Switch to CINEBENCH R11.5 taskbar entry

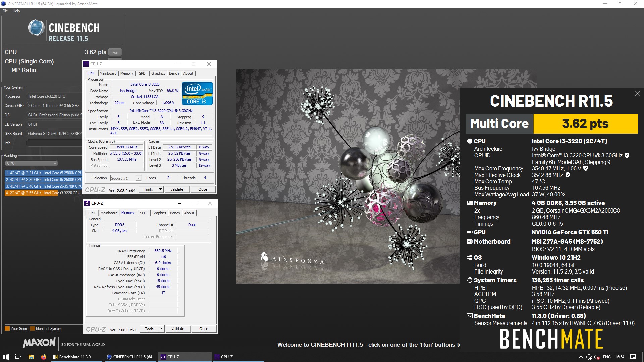130,357
